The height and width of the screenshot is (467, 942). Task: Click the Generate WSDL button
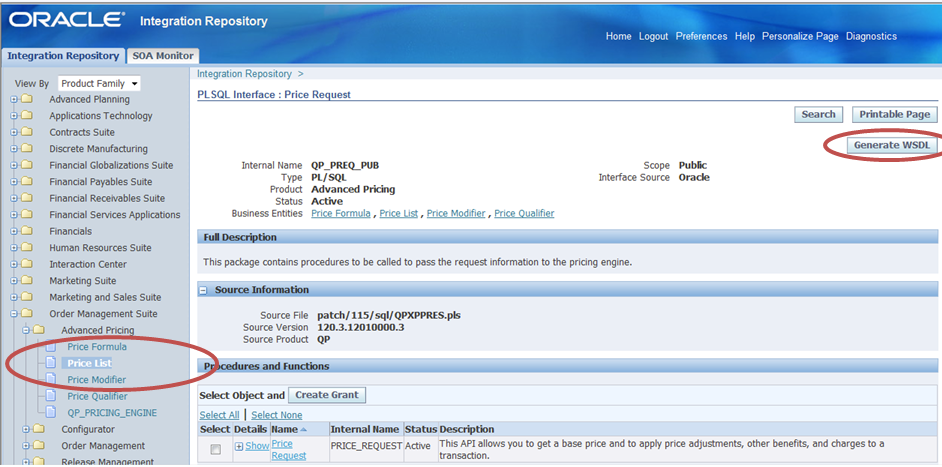[891, 145]
